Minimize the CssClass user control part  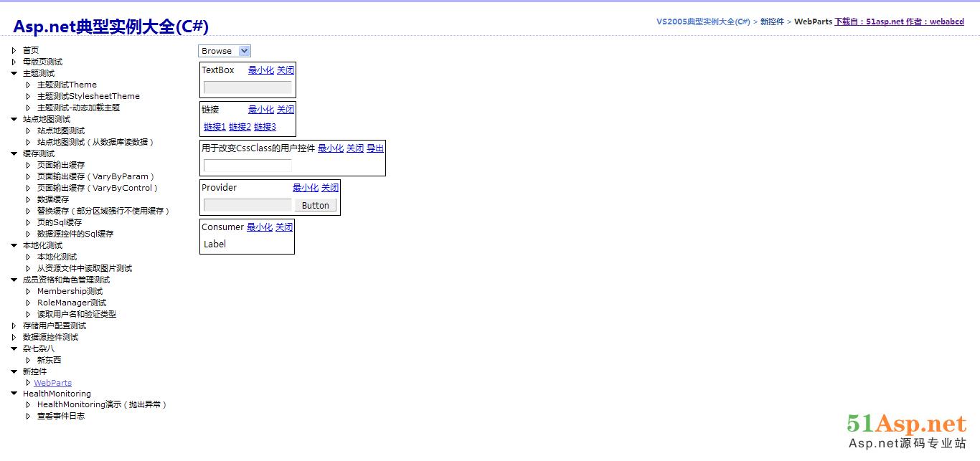[331, 148]
